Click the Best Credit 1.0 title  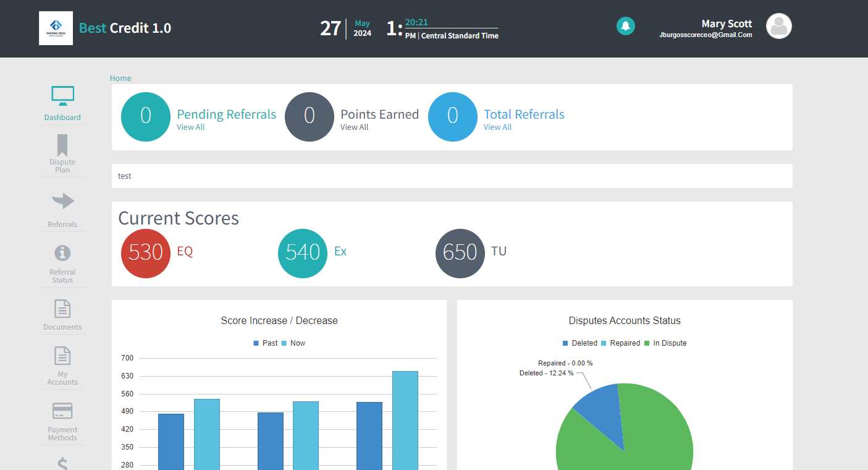click(x=125, y=28)
